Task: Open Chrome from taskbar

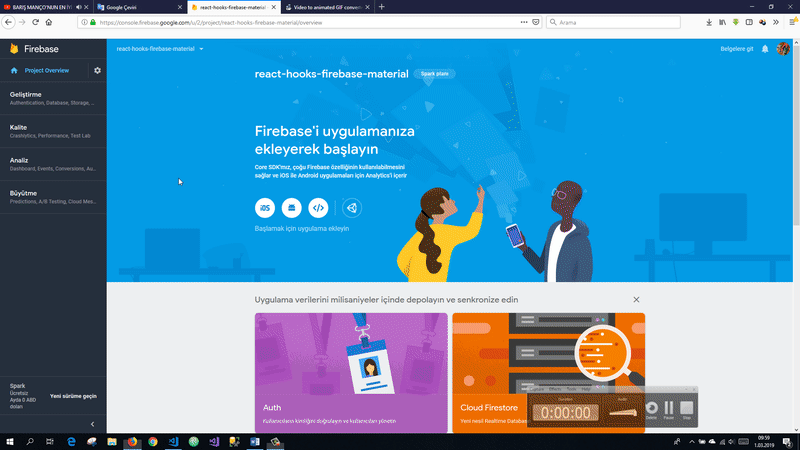Action: tap(153, 442)
